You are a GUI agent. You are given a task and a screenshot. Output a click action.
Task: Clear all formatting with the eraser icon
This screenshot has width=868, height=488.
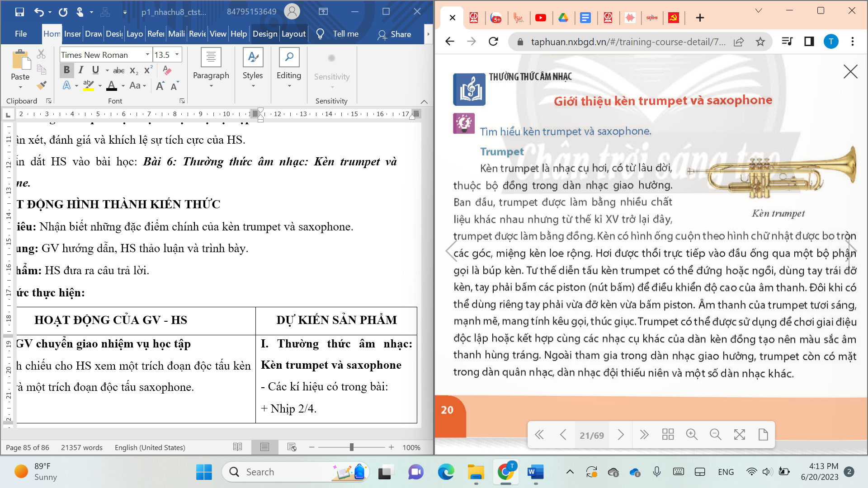(x=167, y=70)
